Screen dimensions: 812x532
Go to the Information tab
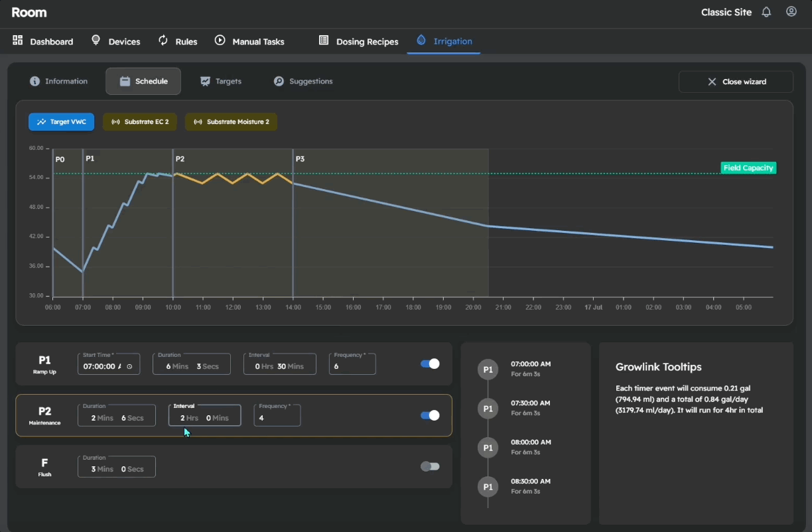(58, 82)
